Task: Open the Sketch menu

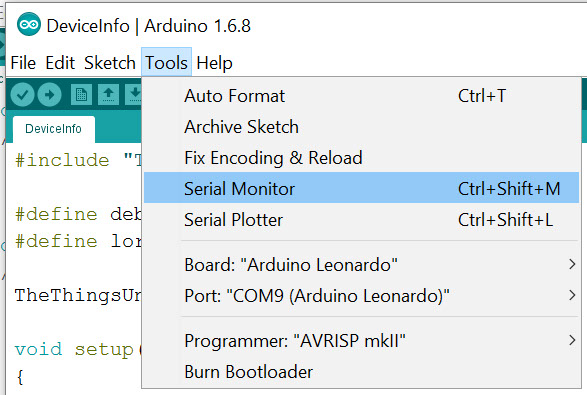Action: click(109, 63)
